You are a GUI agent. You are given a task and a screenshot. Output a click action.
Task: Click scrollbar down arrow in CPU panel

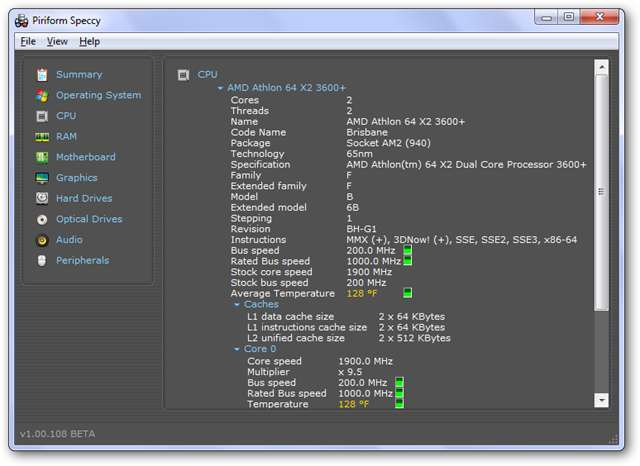tap(601, 399)
